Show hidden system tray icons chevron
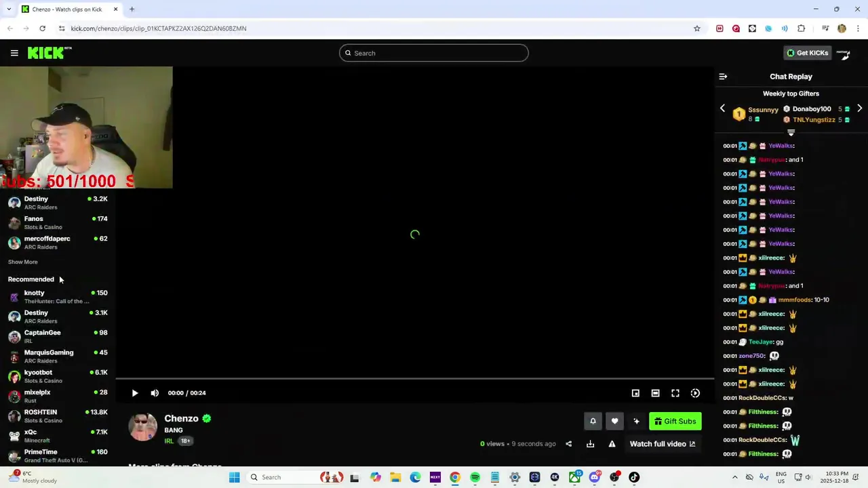 pyautogui.click(x=734, y=477)
